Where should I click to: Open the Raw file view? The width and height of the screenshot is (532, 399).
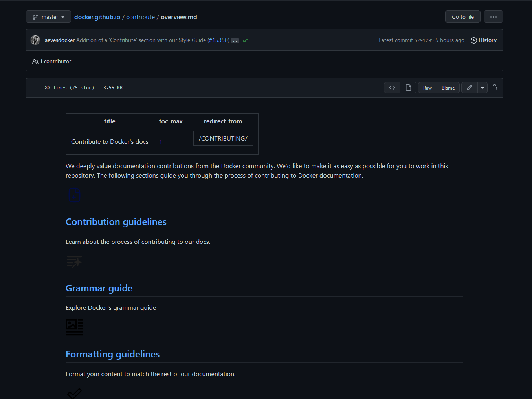tap(427, 88)
